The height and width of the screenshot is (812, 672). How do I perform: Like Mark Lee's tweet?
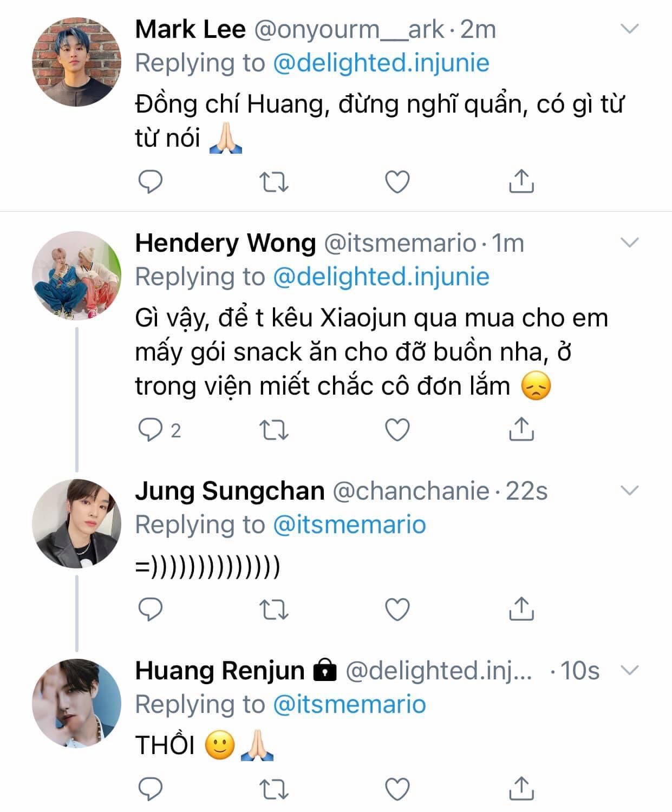[x=397, y=182]
